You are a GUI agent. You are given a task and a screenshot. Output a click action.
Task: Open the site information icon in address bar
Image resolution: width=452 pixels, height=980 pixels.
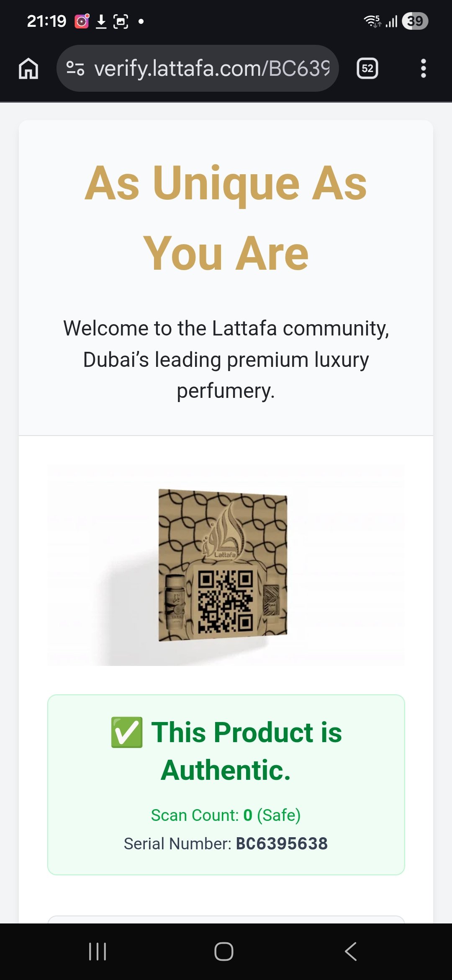pos(75,68)
